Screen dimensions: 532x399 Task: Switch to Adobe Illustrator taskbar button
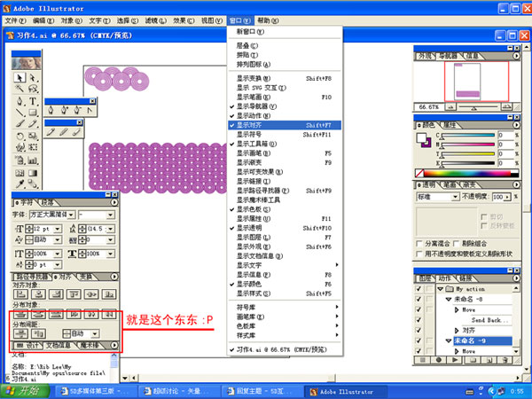(x=346, y=392)
